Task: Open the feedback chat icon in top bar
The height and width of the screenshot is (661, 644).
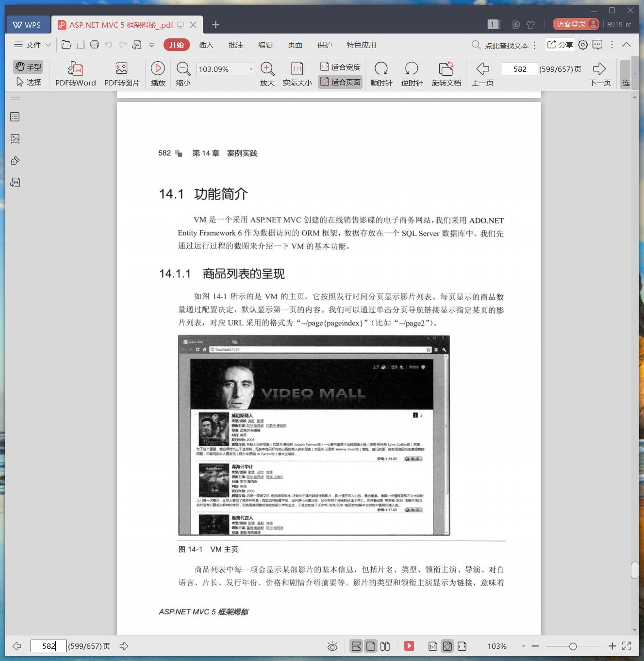Action: coord(597,45)
